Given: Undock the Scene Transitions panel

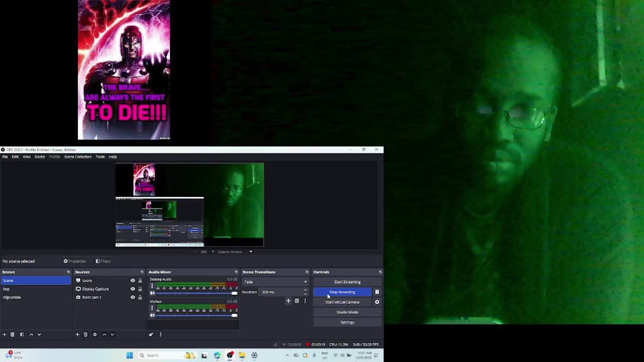Looking at the screenshot, I should pos(307,272).
